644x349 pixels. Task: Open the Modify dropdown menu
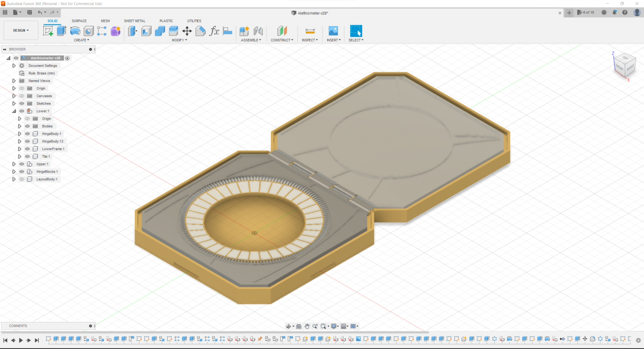click(x=179, y=40)
